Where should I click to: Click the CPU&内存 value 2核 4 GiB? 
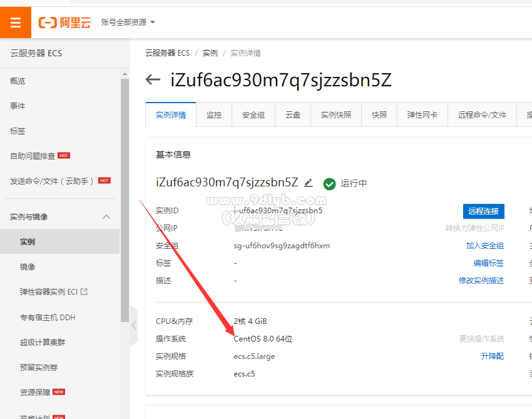[x=250, y=321]
